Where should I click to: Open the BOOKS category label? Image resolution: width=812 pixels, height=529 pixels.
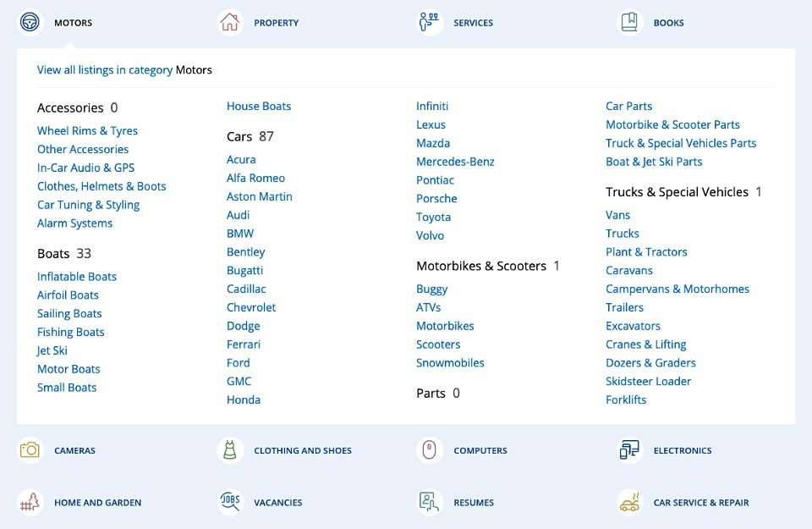click(668, 23)
